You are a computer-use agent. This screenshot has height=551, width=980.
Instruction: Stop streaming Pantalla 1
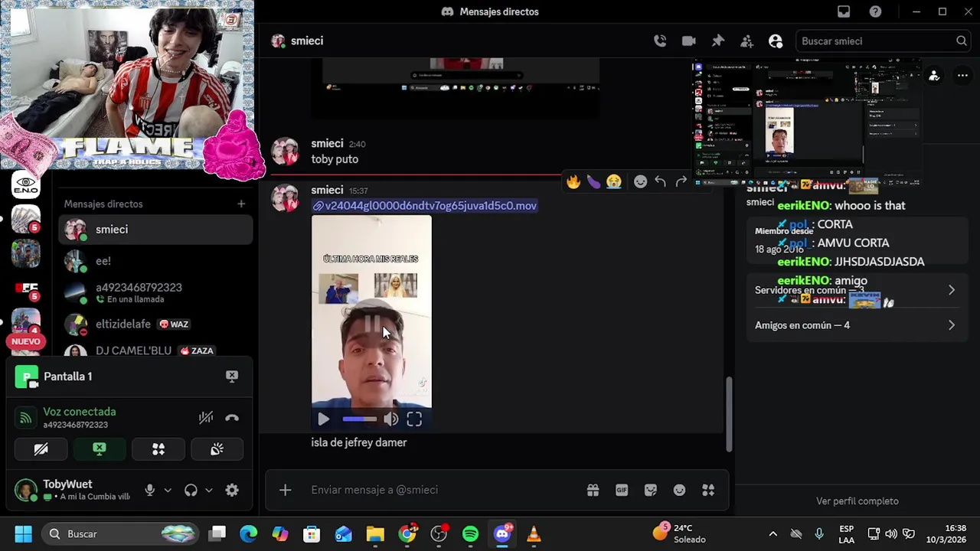[232, 376]
